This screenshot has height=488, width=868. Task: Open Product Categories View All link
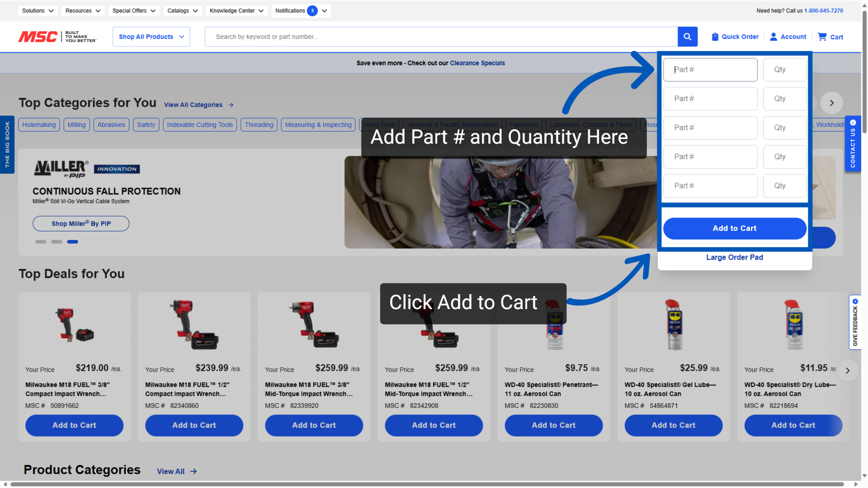[x=177, y=471]
